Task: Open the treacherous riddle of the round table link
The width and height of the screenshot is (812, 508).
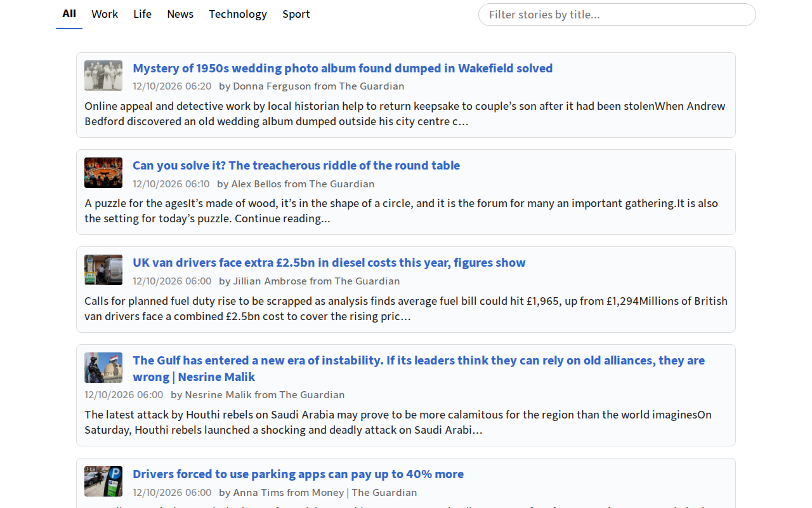Action: coord(296,165)
